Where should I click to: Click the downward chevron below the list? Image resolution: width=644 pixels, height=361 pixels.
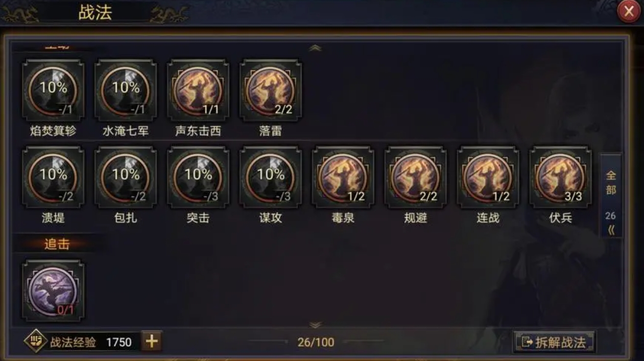point(315,325)
